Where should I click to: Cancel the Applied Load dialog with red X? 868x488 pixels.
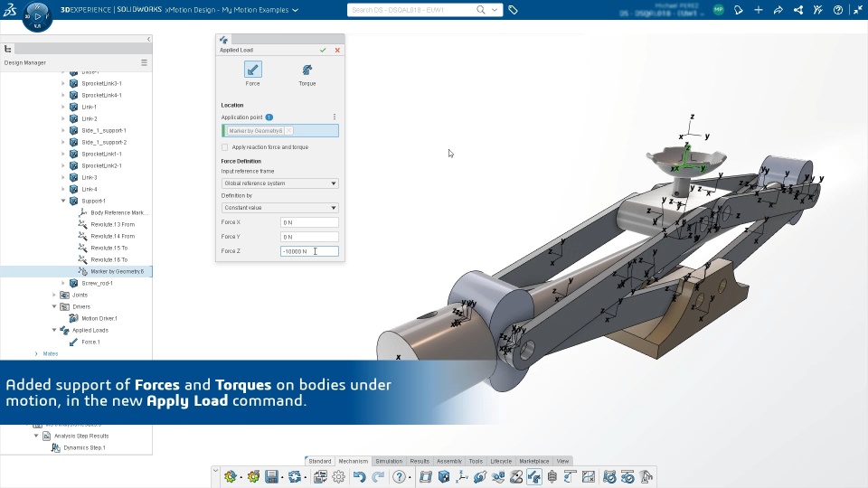coord(337,51)
